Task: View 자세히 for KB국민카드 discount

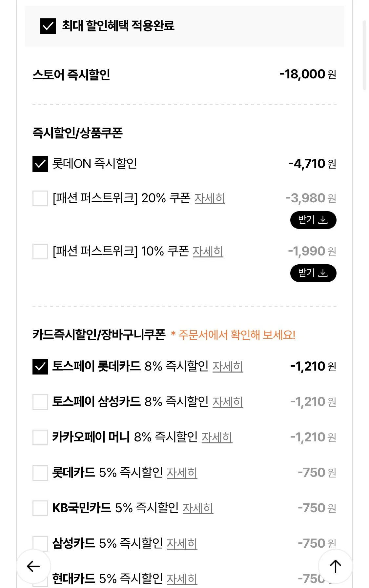Action: [x=198, y=508]
